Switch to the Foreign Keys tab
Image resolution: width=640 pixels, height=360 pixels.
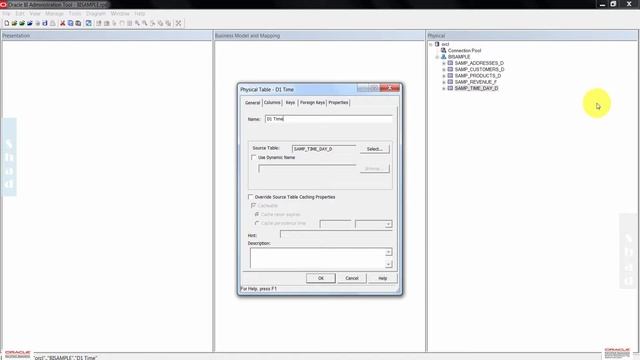tap(312, 102)
